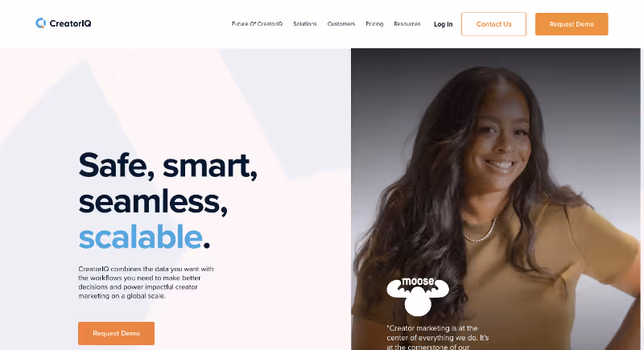
Task: Click the CreatorIQ description paragraph text
Action: click(146, 282)
